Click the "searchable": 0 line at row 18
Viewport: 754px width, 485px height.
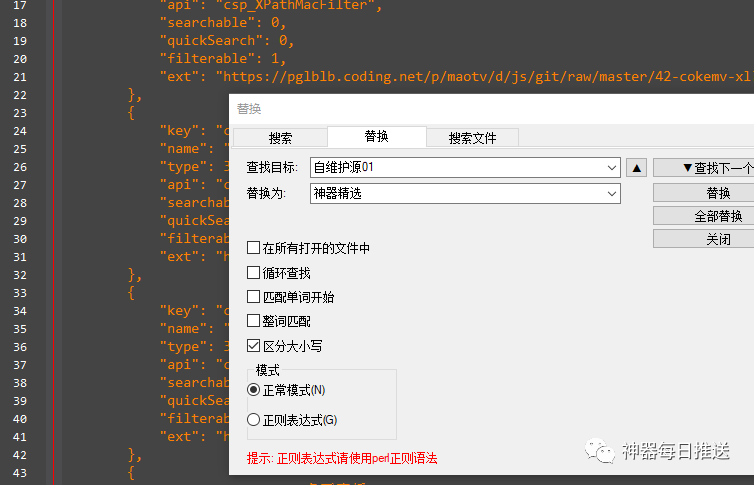pyautogui.click(x=223, y=23)
